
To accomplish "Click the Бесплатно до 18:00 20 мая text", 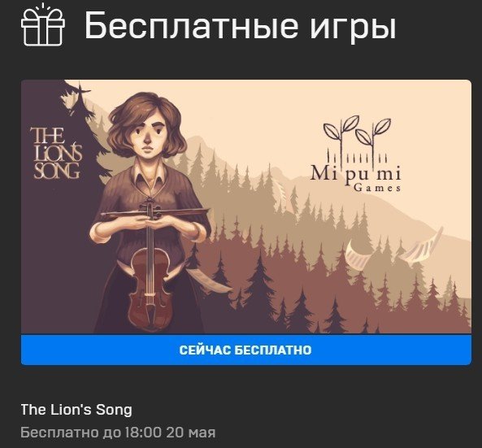I will pos(118,433).
